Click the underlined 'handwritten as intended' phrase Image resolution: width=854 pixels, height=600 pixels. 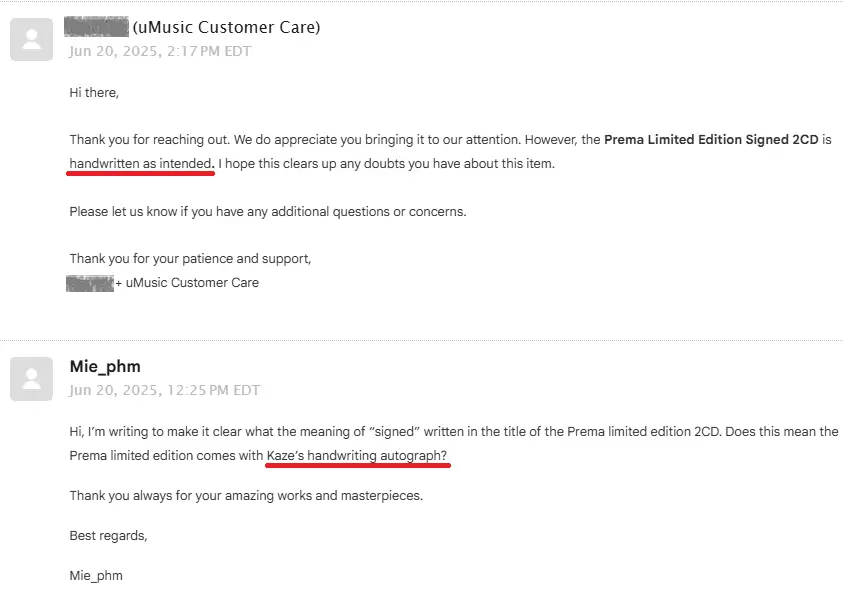pos(141,164)
